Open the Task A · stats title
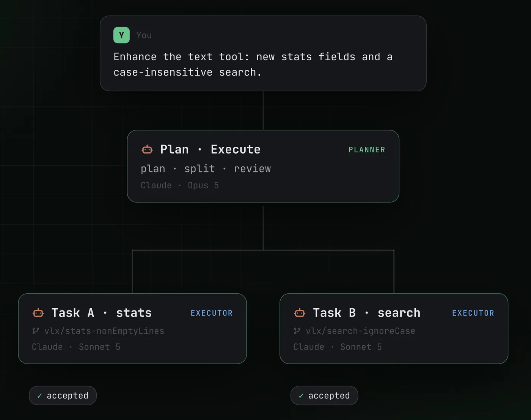531x420 pixels. point(102,313)
